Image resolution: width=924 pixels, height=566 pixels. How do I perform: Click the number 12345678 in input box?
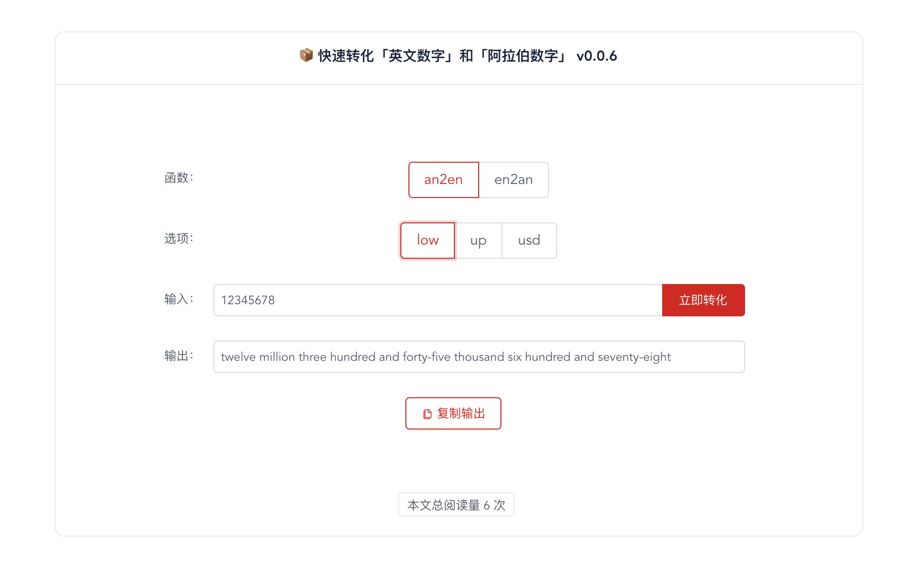[x=247, y=300]
